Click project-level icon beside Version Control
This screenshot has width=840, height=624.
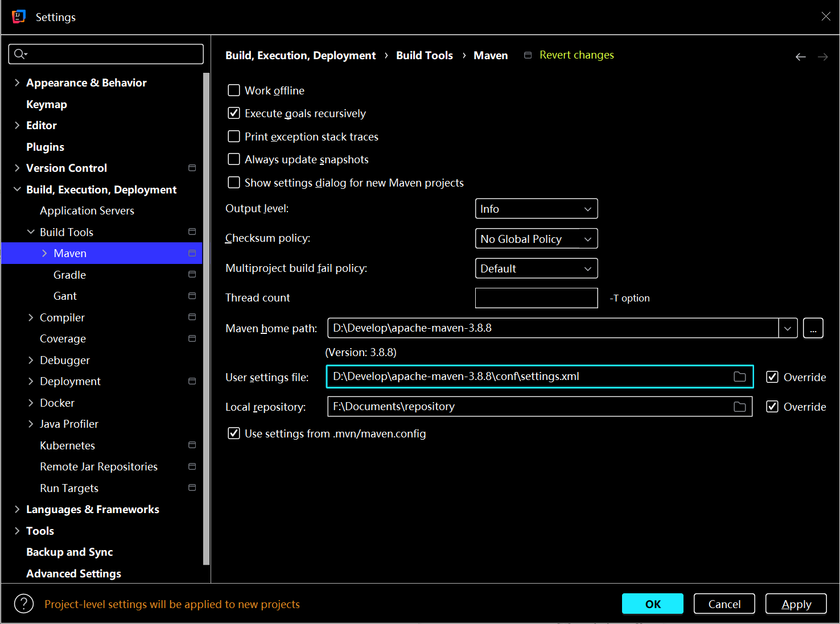point(192,168)
